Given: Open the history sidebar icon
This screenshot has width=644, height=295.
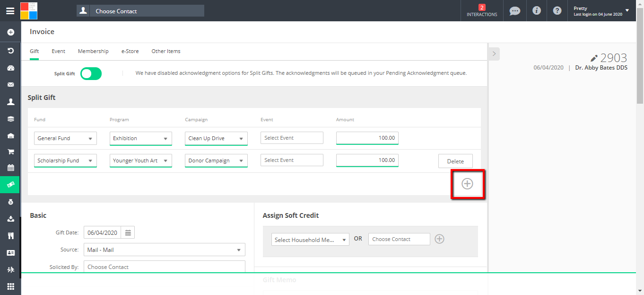Looking at the screenshot, I should [x=10, y=50].
